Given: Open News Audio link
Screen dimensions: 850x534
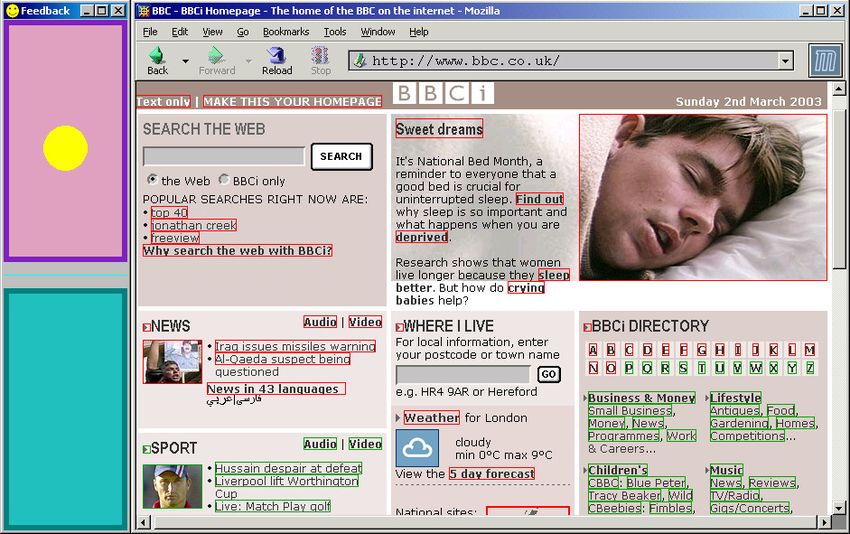Looking at the screenshot, I should [x=320, y=322].
